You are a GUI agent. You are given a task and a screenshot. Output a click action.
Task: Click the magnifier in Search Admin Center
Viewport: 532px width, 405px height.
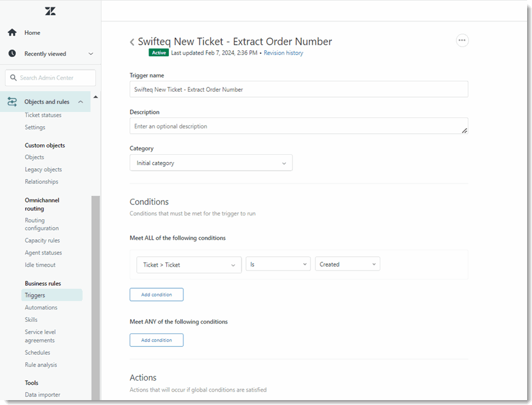tap(13, 78)
